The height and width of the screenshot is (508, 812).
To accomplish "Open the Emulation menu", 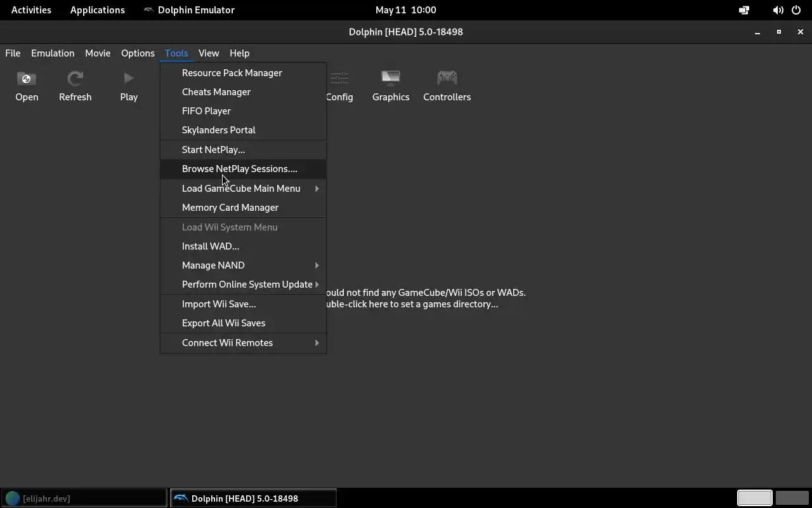I will point(53,53).
